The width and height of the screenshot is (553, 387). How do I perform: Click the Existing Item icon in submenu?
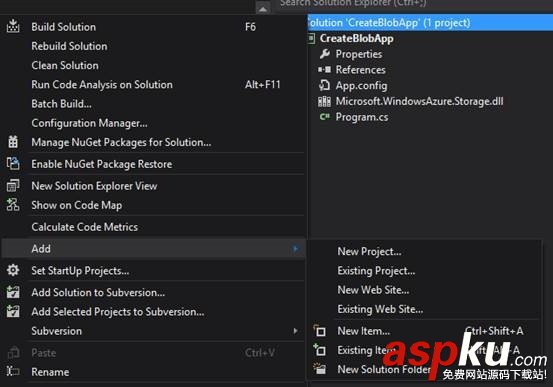(x=320, y=350)
